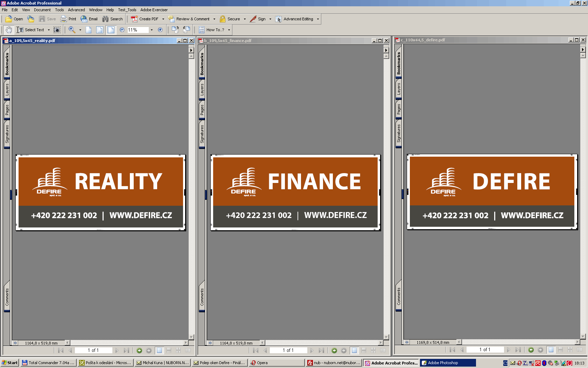Expand the How To..? dropdown arrow
Image resolution: width=588 pixels, height=368 pixels.
229,30
